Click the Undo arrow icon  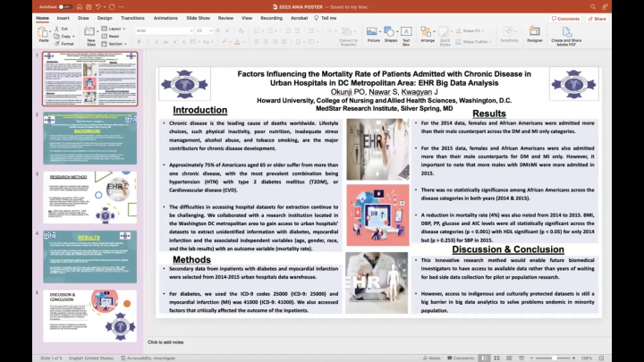point(98,7)
